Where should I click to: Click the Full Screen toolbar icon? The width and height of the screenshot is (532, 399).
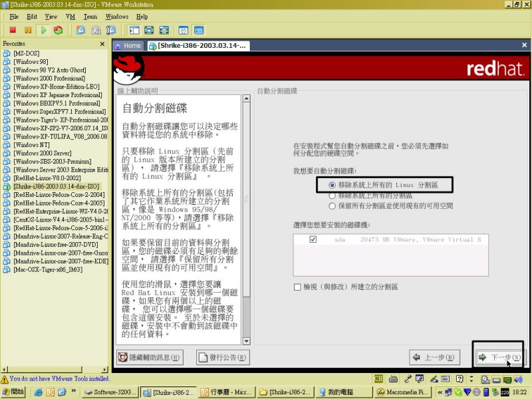[x=149, y=30]
